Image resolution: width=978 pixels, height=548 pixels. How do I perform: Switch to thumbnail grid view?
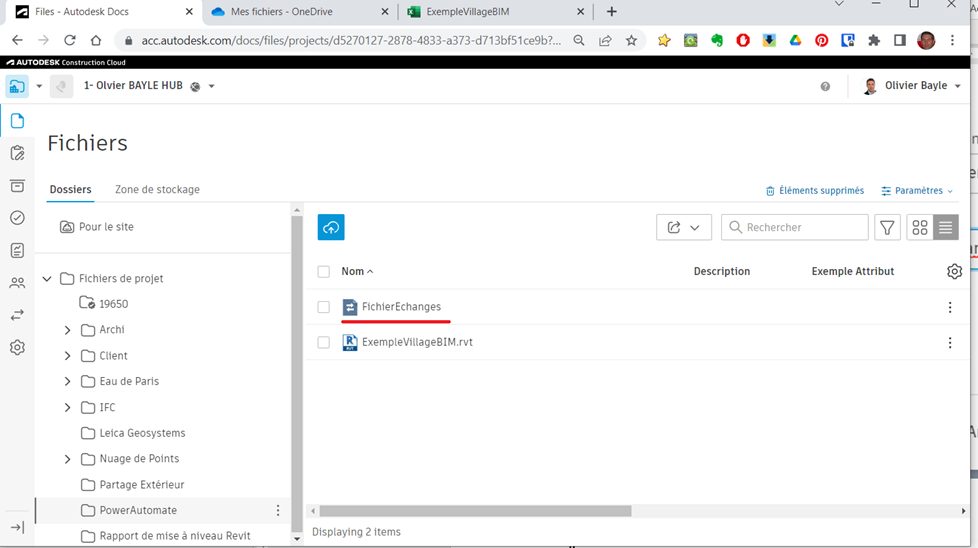tap(920, 227)
